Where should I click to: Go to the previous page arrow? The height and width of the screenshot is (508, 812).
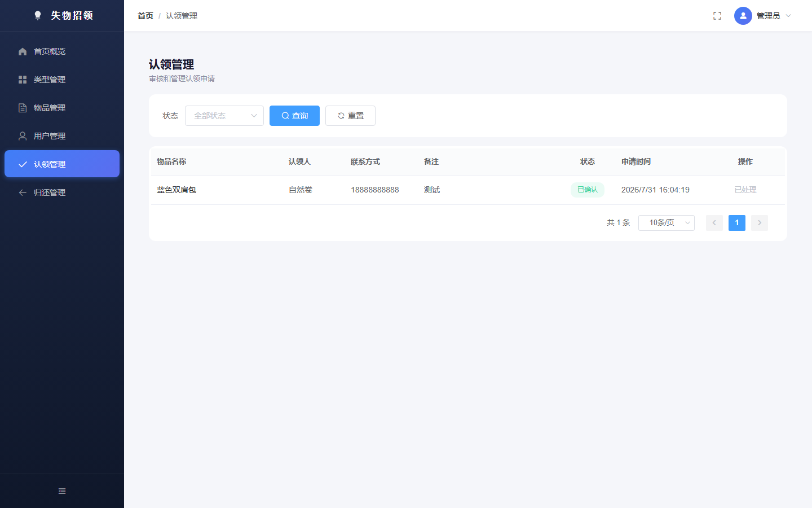click(714, 223)
